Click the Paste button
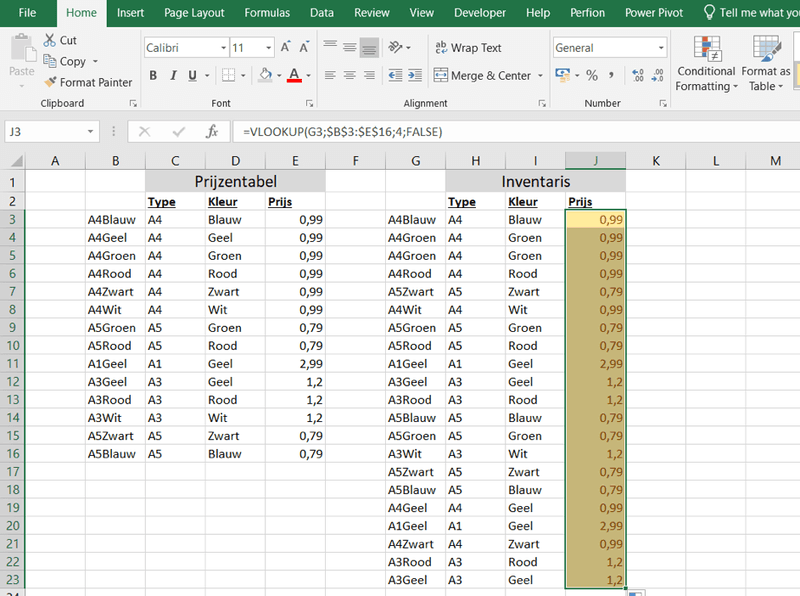Viewport: 800px width, 596px height. (x=22, y=56)
